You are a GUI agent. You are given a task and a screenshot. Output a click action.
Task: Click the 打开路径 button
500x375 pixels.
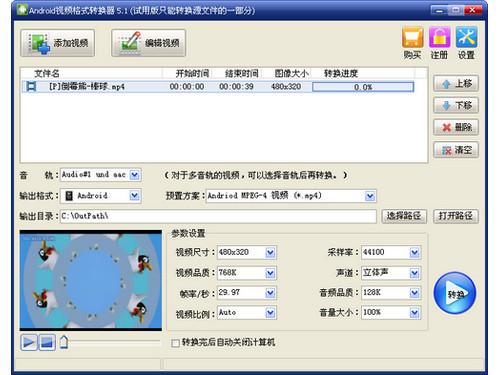(x=456, y=216)
